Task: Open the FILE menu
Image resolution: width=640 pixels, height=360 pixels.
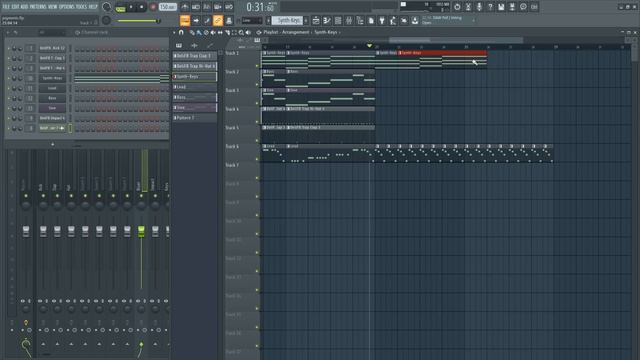Action: point(6,7)
